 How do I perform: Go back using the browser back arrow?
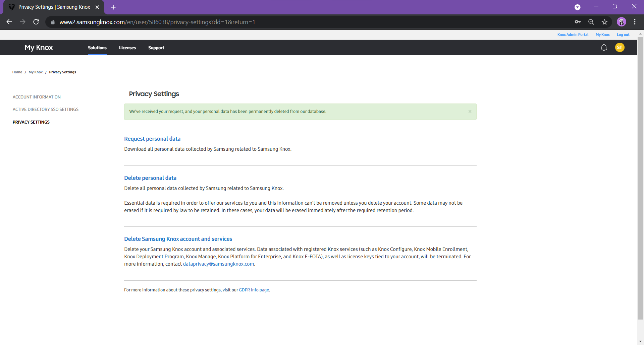coord(9,22)
